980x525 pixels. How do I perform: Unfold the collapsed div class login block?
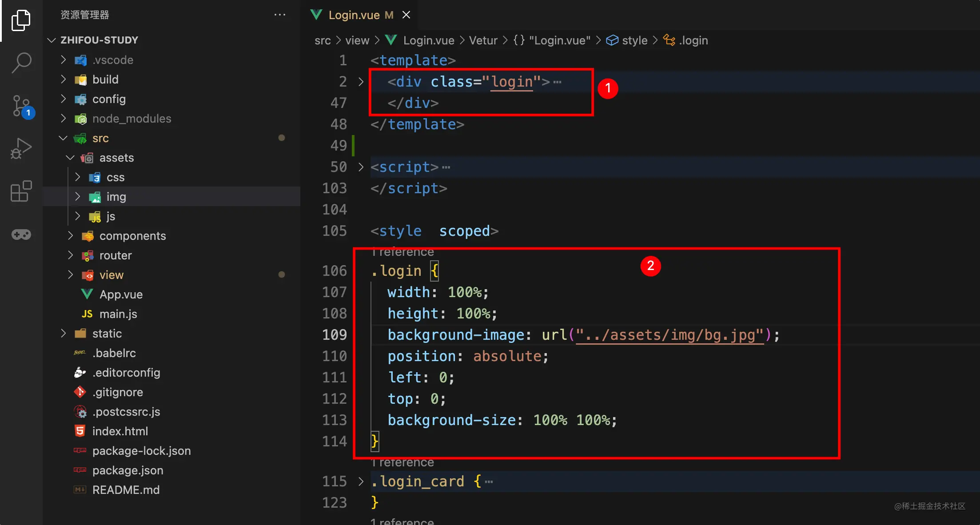tap(361, 82)
